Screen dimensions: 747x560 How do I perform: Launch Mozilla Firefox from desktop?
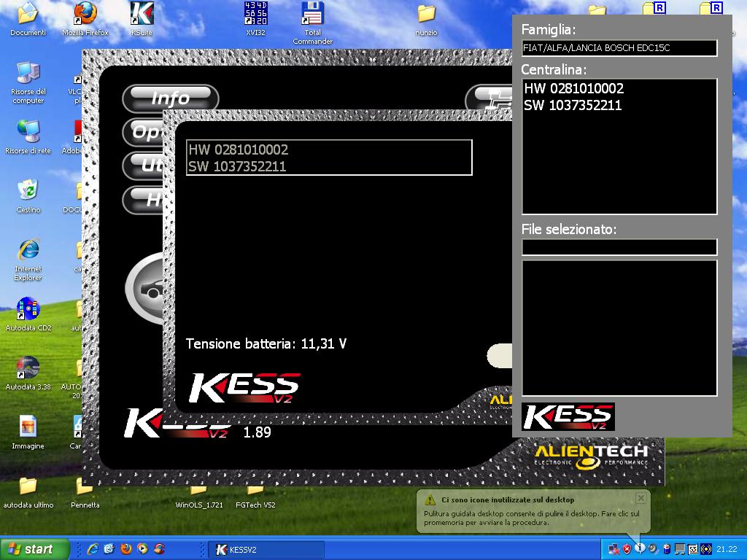(x=85, y=19)
